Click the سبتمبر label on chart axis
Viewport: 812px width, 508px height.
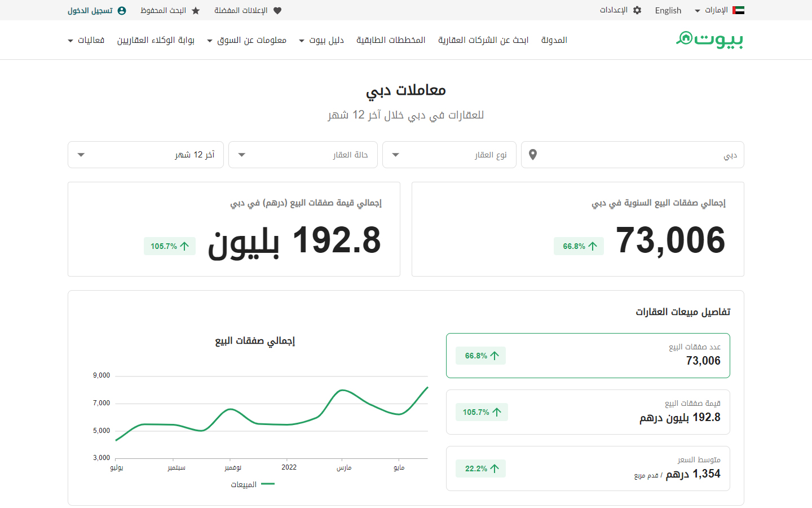tap(176, 467)
